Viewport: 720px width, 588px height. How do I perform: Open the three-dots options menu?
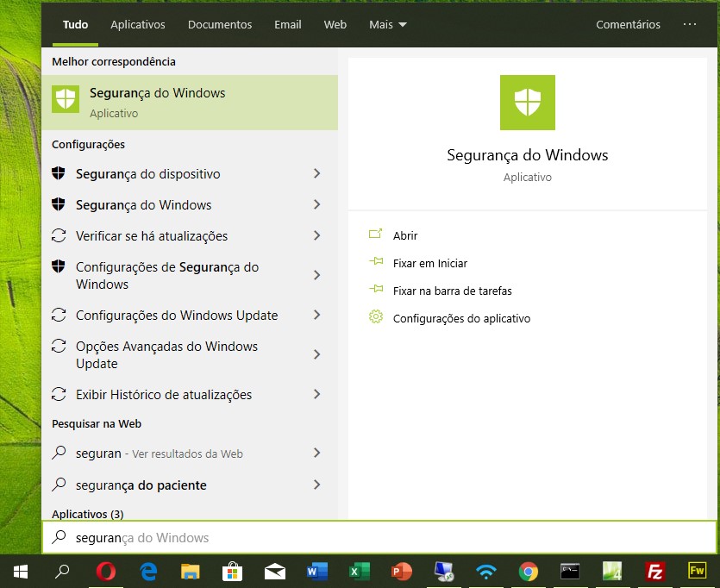tap(690, 24)
